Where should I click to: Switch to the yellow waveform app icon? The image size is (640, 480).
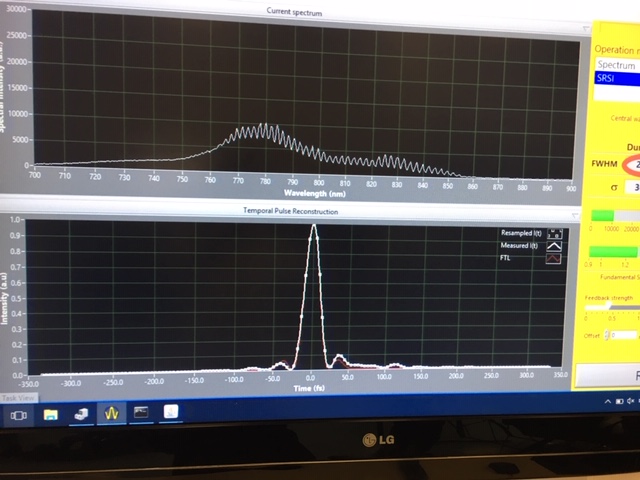coord(111,413)
